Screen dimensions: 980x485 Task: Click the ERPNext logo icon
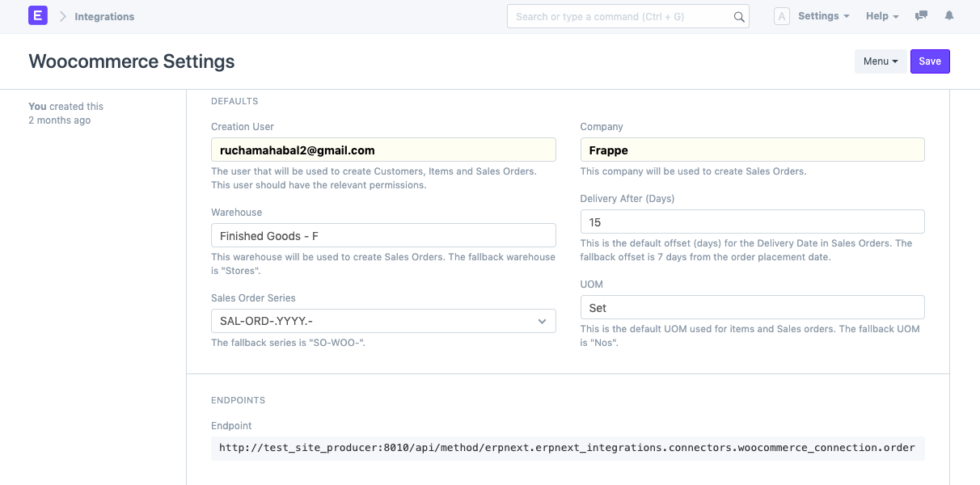click(37, 15)
